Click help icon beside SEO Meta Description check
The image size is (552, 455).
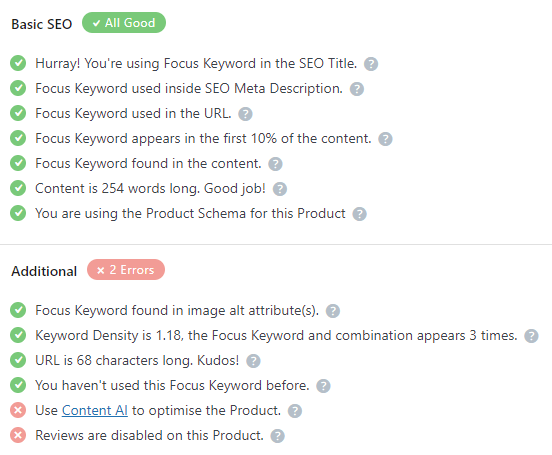click(357, 89)
